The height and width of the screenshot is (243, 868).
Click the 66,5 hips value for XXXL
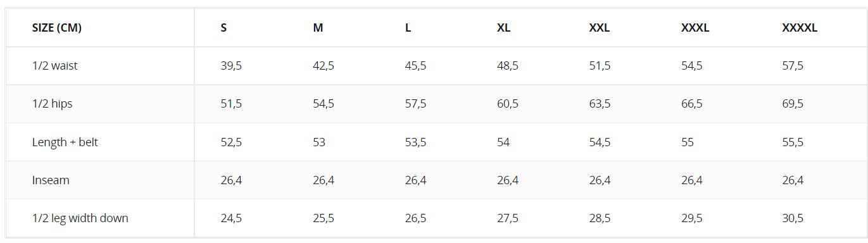pyautogui.click(x=691, y=104)
